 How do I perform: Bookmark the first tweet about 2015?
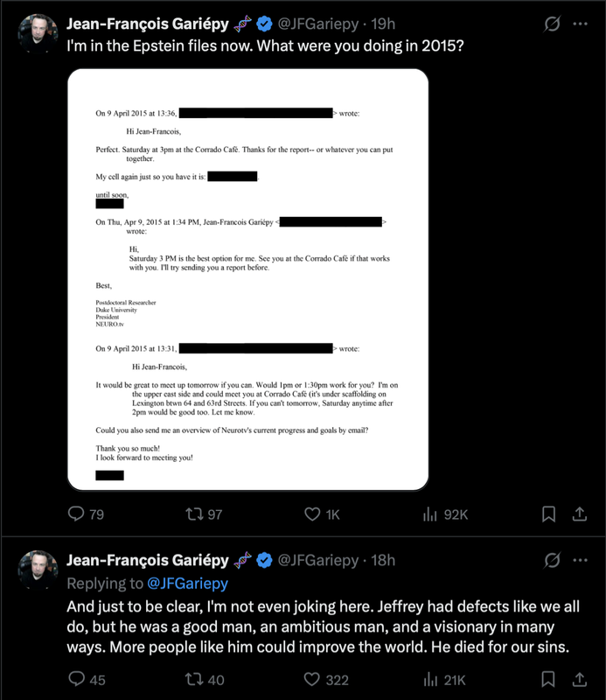coord(549,514)
